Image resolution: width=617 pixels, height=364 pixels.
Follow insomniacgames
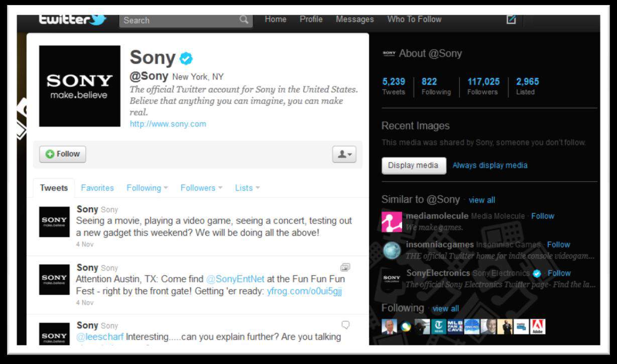pos(558,245)
